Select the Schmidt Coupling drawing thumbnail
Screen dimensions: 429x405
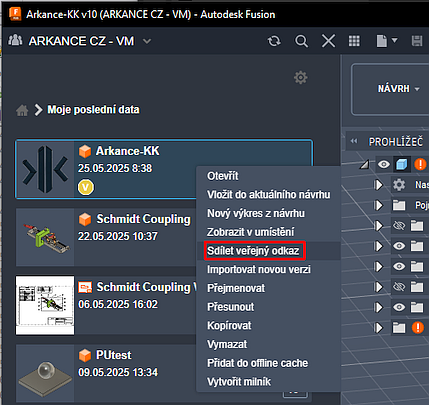coord(45,305)
